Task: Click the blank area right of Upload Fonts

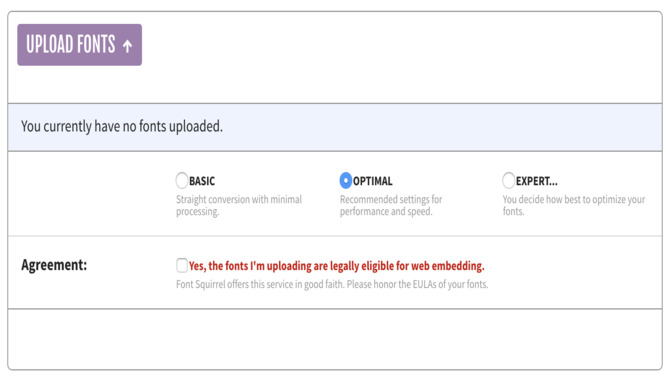Action: click(x=402, y=58)
